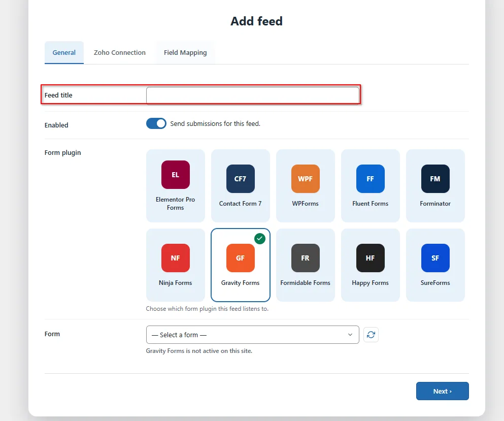Choose the Forminator FM icon
Viewport: 504px width, 421px height.
click(x=435, y=179)
